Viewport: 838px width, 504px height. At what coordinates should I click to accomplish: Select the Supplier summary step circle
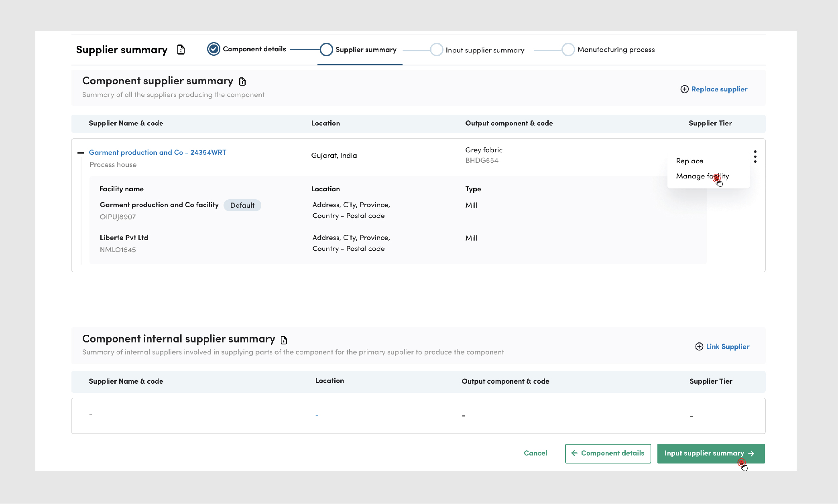[x=326, y=50]
